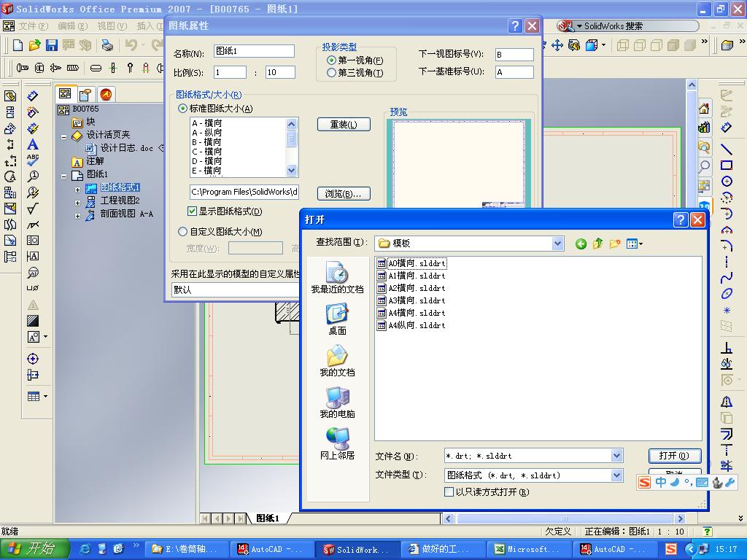Open the Start (开始) menu button
The height and width of the screenshot is (560, 747).
pos(35,549)
